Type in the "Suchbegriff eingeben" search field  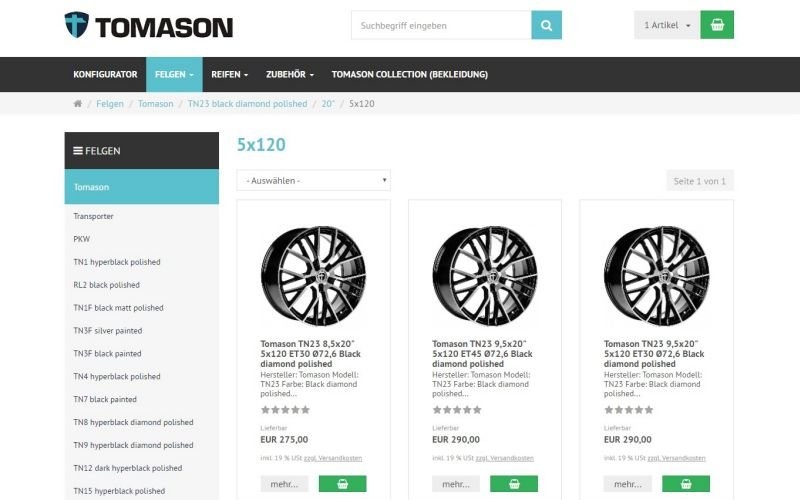pyautogui.click(x=441, y=25)
